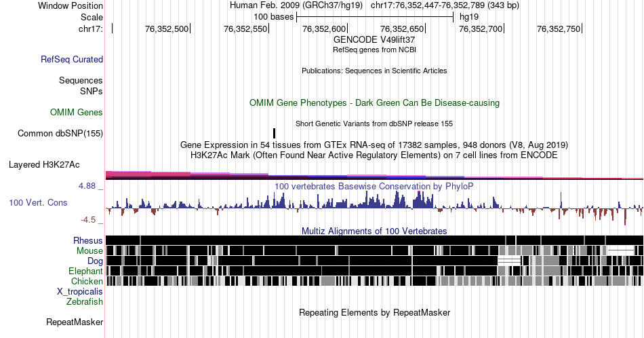
Task: Click the 76,352,700 ruler position
Action: coord(481,29)
